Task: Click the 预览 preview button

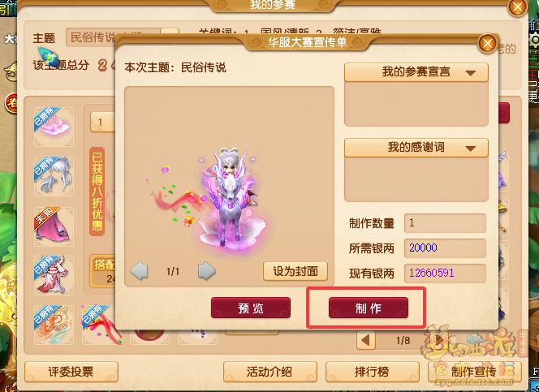Action: point(251,308)
